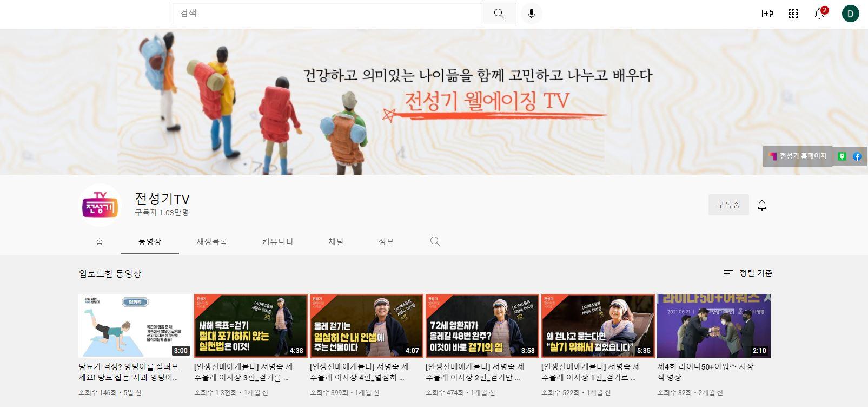Click the 검색 search input field
This screenshot has width=868, height=407.
coord(327,14)
